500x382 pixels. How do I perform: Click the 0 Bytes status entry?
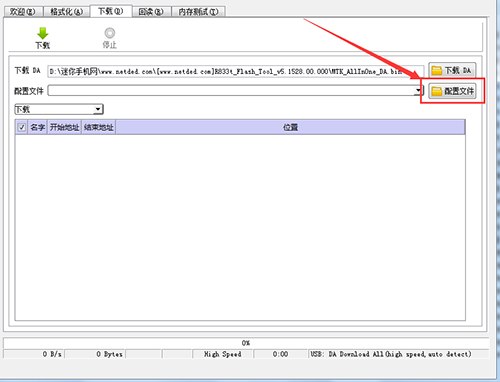pos(95,354)
